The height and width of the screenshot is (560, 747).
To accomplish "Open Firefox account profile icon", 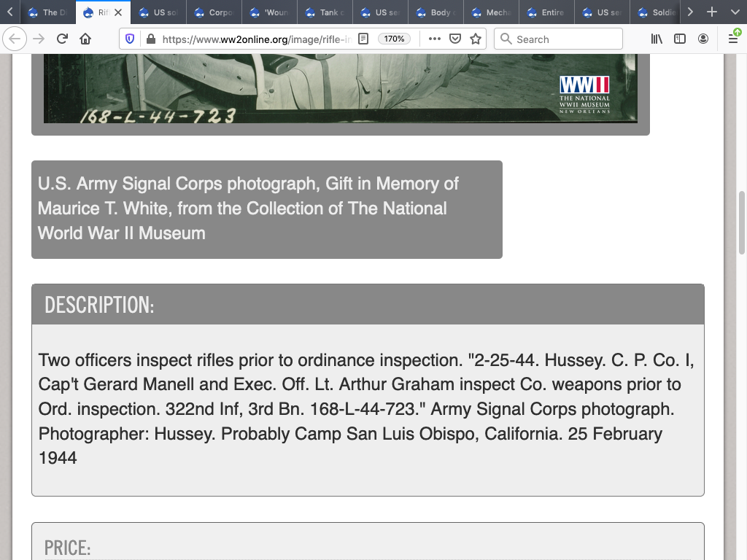I will (703, 39).
